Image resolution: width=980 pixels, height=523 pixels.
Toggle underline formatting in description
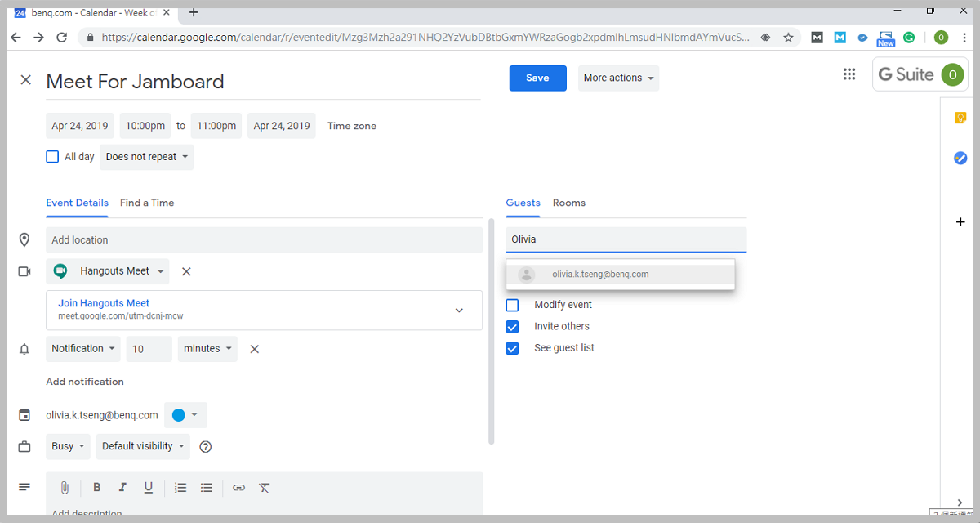click(149, 488)
